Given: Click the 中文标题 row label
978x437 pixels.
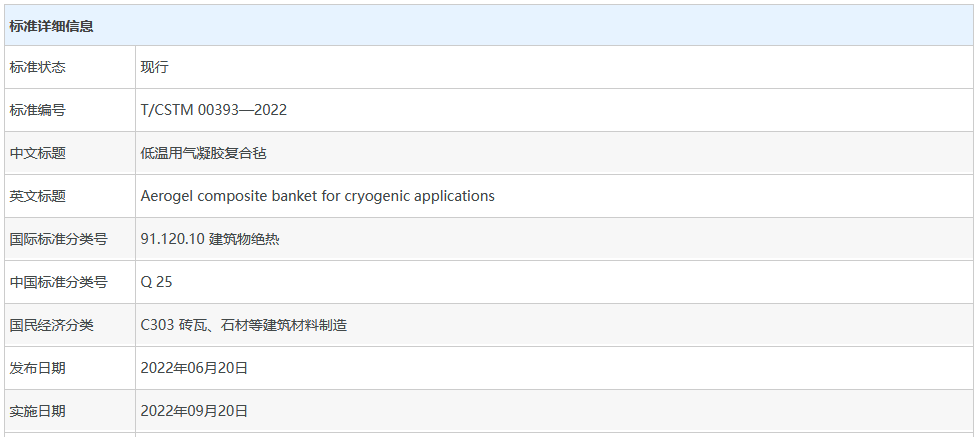Looking at the screenshot, I should point(38,153).
